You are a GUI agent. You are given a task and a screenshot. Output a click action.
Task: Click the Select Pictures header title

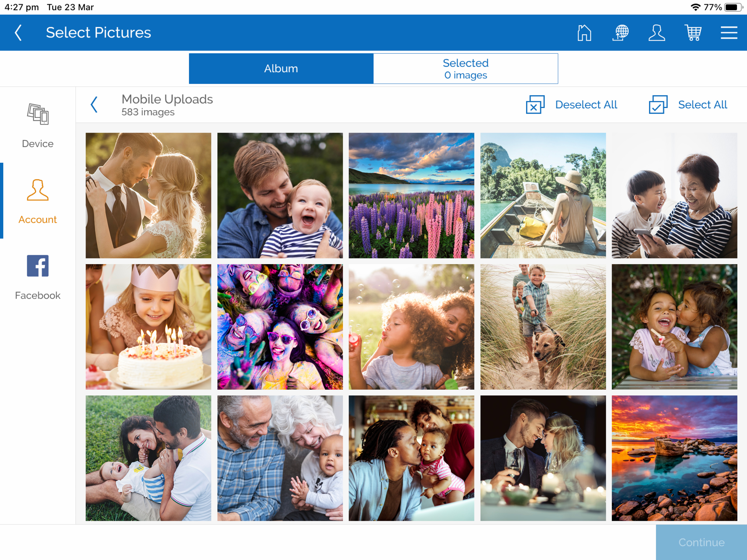(98, 33)
